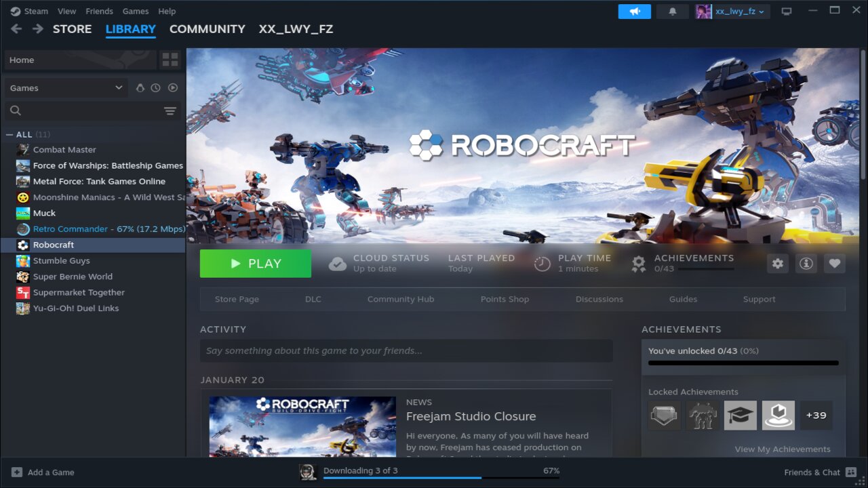
Task: Click the achievements gear-trophy icon
Action: (638, 264)
